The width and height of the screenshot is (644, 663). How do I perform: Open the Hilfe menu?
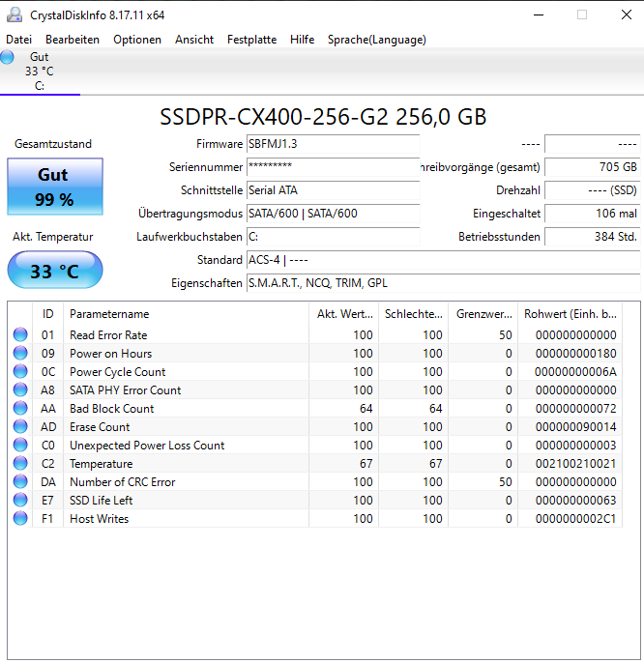[x=302, y=40]
